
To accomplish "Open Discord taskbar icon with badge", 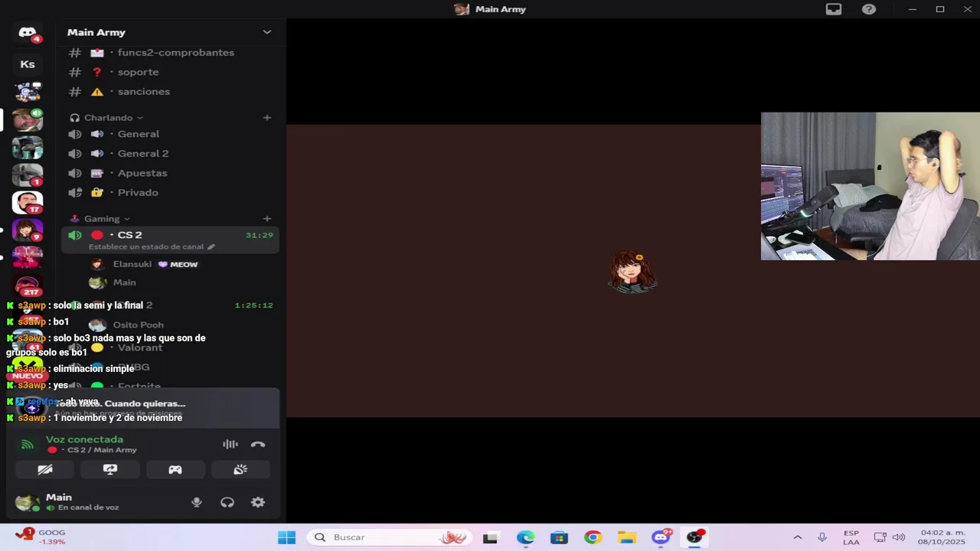I will [661, 537].
